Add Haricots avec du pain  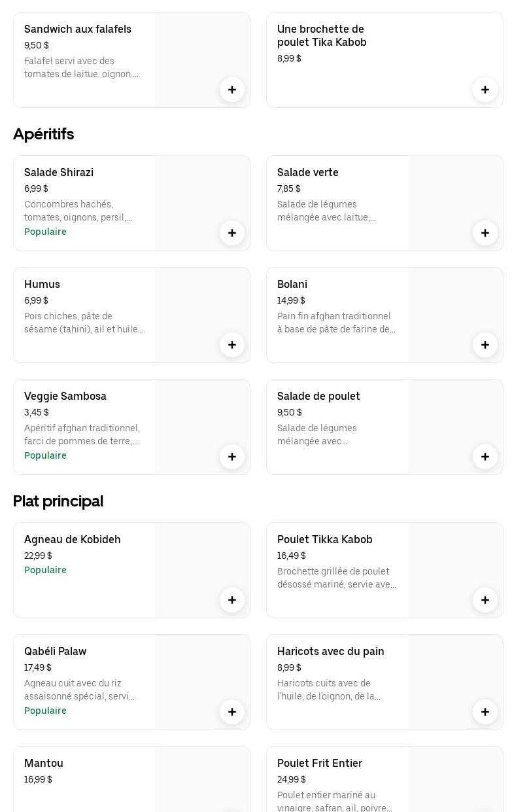pyautogui.click(x=485, y=712)
